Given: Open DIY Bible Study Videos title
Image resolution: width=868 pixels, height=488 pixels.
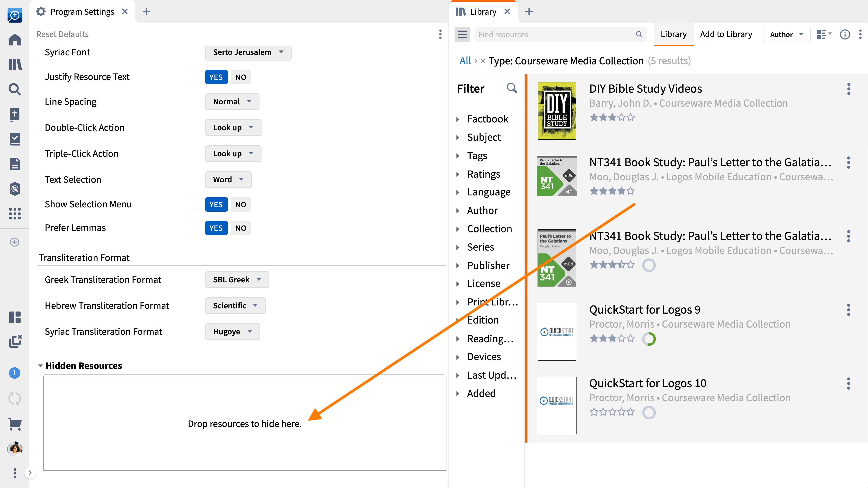Looking at the screenshot, I should coord(645,89).
